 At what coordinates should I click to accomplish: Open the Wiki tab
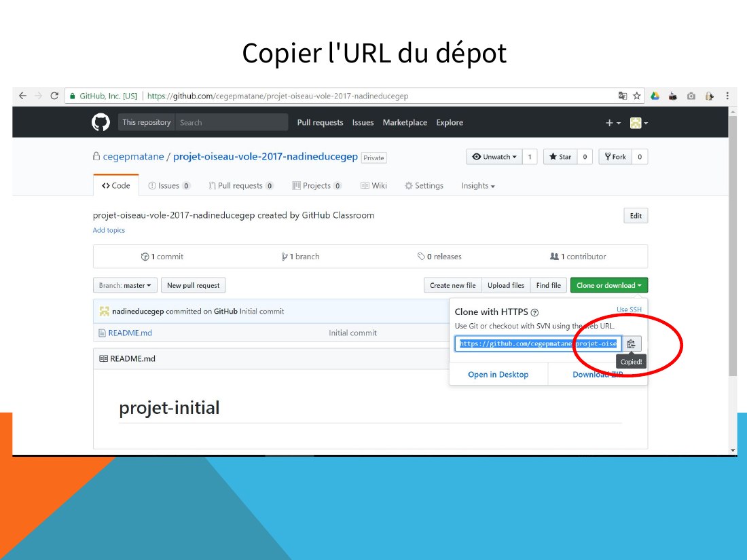[374, 186]
